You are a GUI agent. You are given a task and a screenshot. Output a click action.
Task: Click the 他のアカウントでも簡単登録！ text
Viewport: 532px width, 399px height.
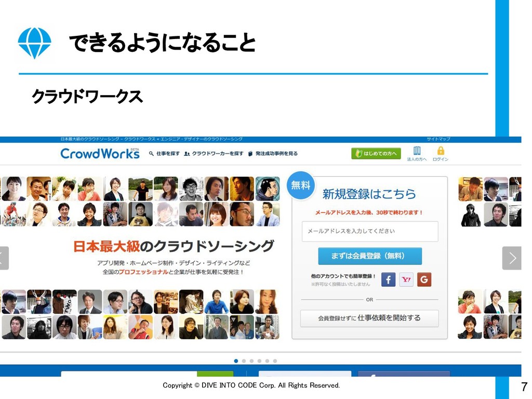(x=343, y=276)
